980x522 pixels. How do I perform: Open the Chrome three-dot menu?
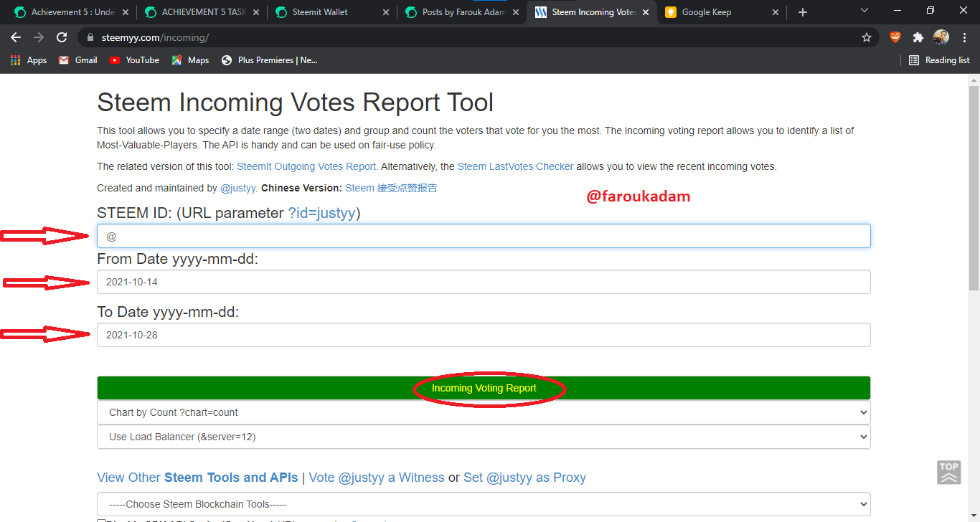[x=964, y=37]
